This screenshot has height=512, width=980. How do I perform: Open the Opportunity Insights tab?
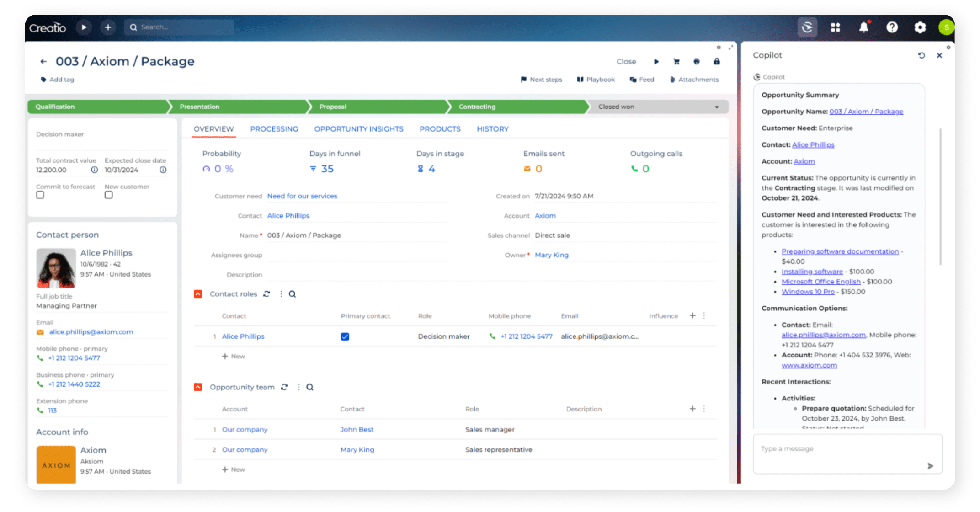(x=358, y=129)
